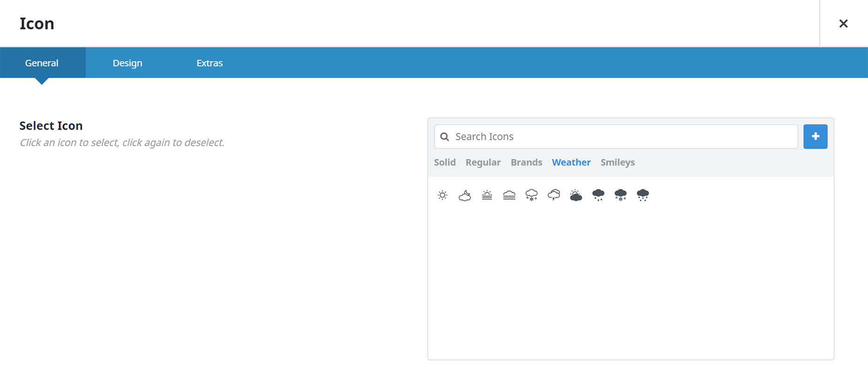Switch to the Design tab
Screen dimensions: 868x378
click(128, 63)
